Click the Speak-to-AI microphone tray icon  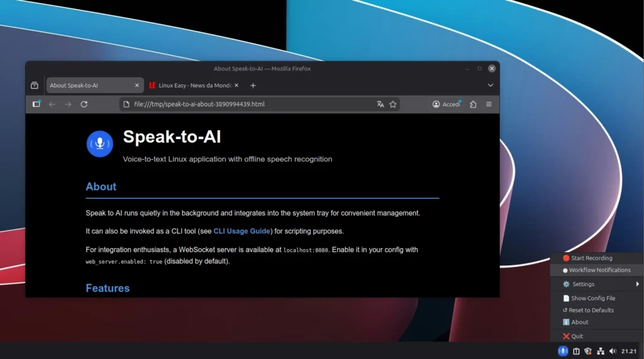pos(563,351)
